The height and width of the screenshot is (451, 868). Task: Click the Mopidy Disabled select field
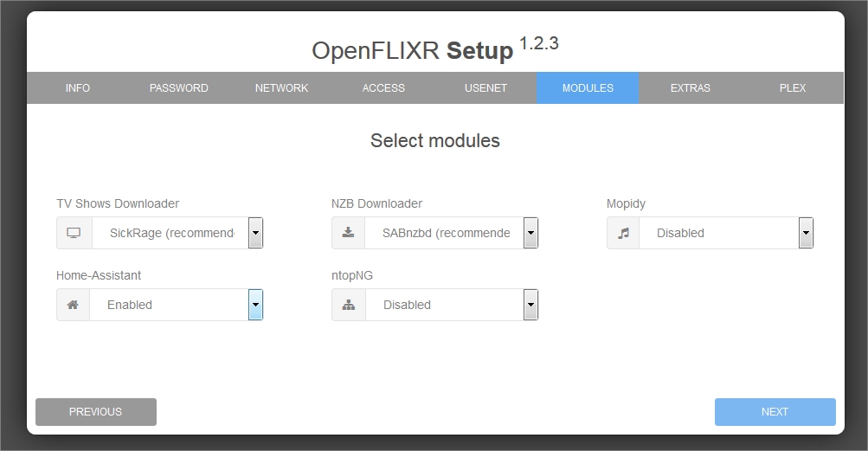726,233
